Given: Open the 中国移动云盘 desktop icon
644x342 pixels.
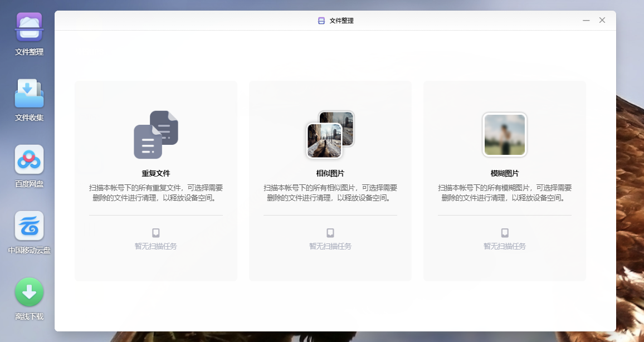Looking at the screenshot, I should coord(29,226).
